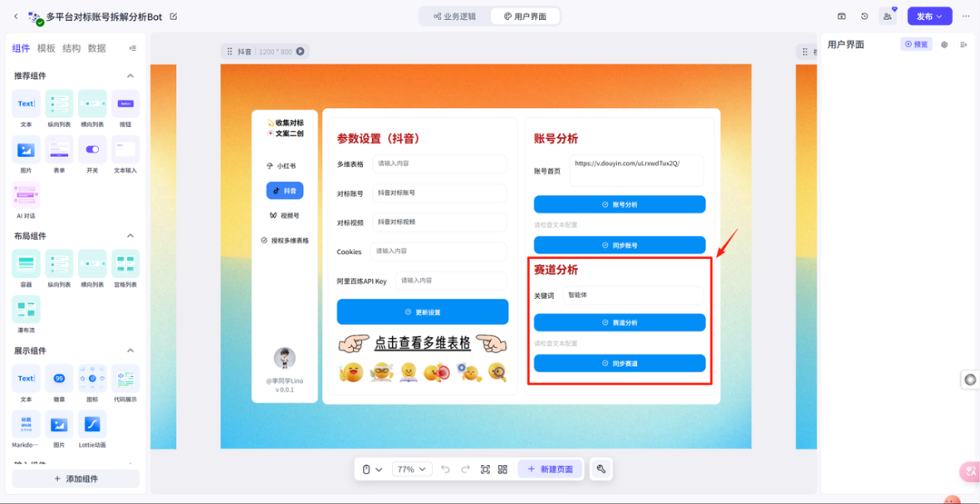Open version history clock icon
The image size is (980, 504).
[x=865, y=16]
